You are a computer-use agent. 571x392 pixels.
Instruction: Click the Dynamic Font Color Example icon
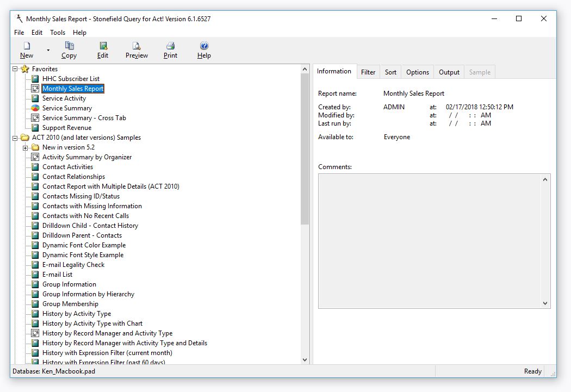click(x=35, y=245)
